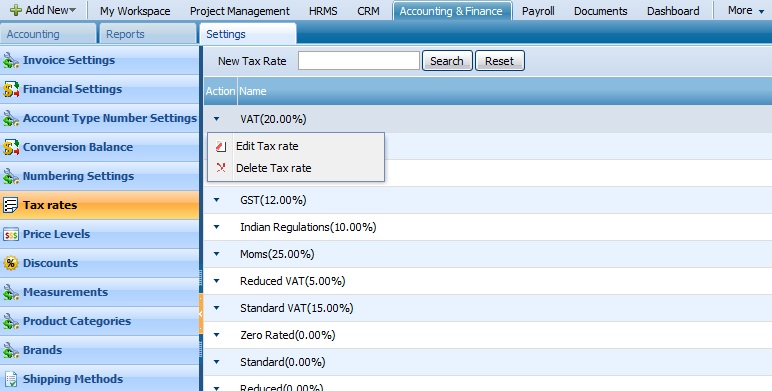Click the Brands icon
The image size is (772, 391).
[11, 351]
